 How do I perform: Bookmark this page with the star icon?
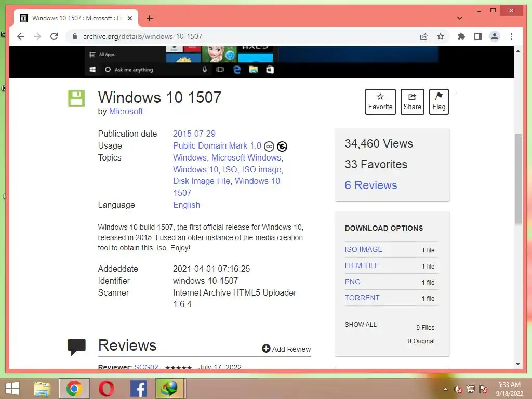(x=441, y=37)
